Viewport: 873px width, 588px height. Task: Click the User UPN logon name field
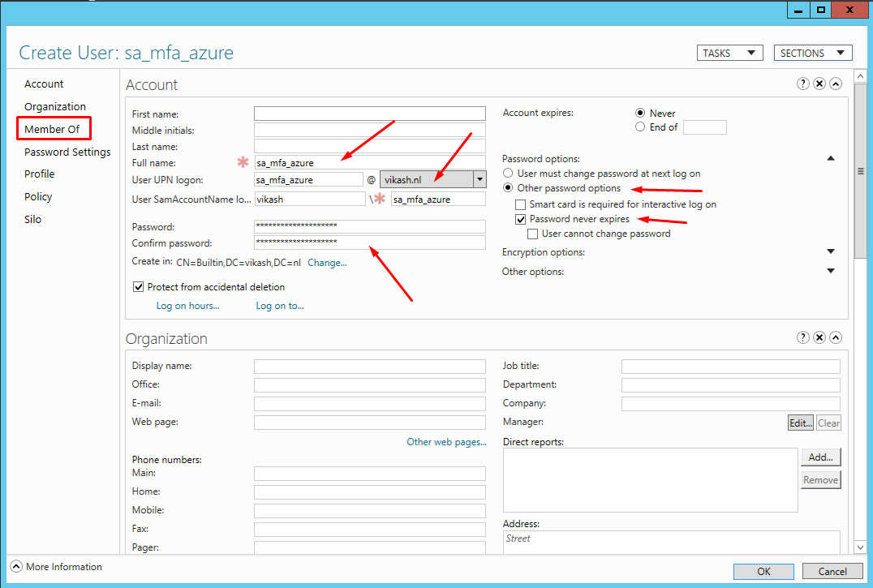[x=308, y=179]
